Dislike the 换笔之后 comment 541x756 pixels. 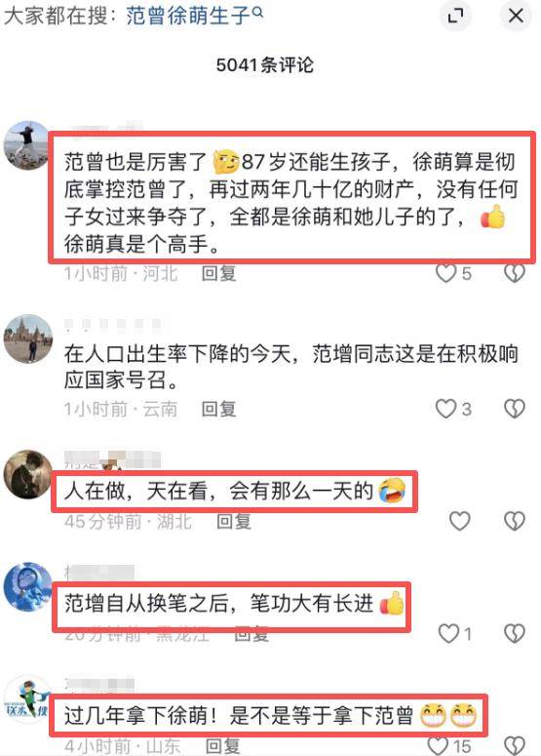[514, 633]
